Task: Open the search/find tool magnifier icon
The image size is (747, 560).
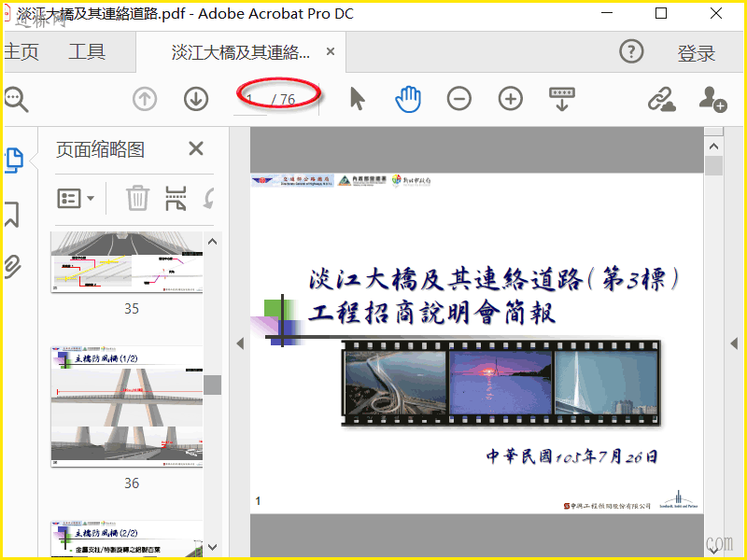Action: point(16,100)
